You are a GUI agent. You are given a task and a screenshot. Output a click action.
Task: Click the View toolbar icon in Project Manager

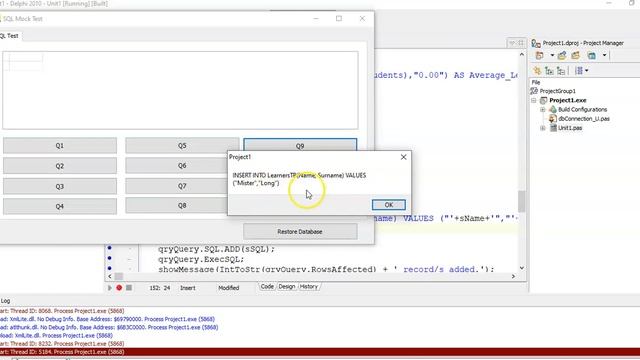(x=591, y=56)
